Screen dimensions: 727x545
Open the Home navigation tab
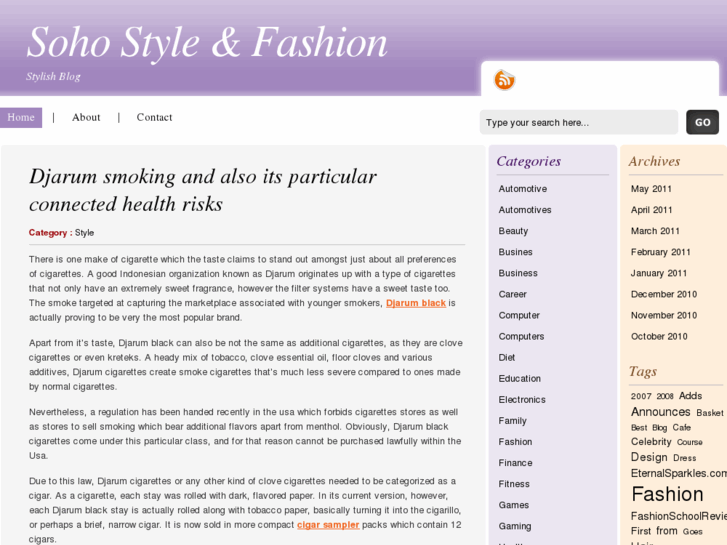tap(21, 117)
